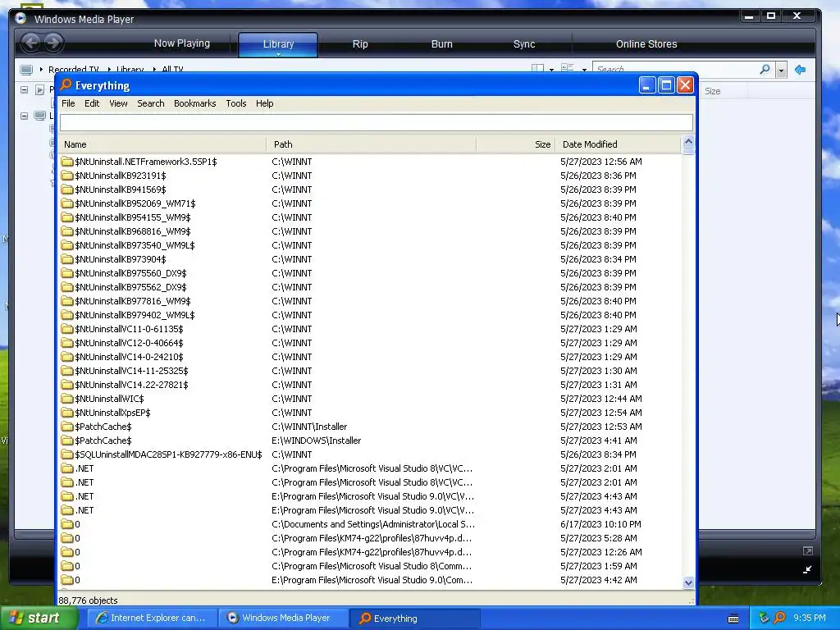Screen dimensions: 840x630
Task: Click $NtUninstallVC14.22-27821$ row name
Action: click(131, 385)
